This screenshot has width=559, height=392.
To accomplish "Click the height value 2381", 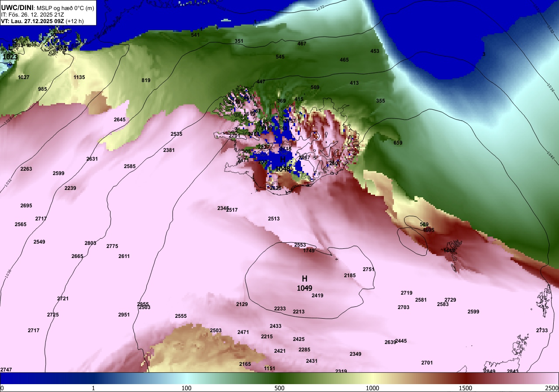I will click(x=169, y=150).
